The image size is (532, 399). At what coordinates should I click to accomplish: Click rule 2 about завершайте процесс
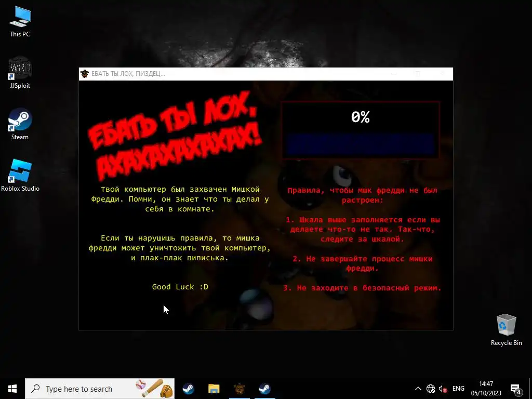[x=362, y=263]
